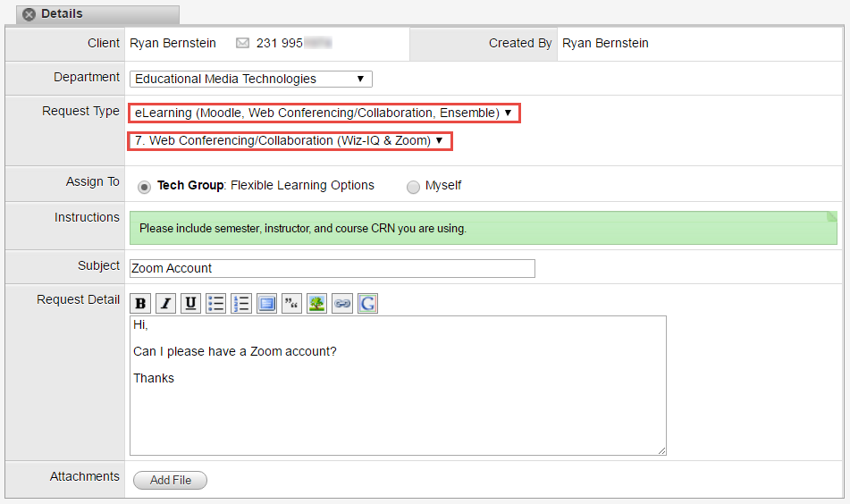Click the text area resize handle
Image resolution: width=850 pixels, height=504 pixels.
pos(662,451)
